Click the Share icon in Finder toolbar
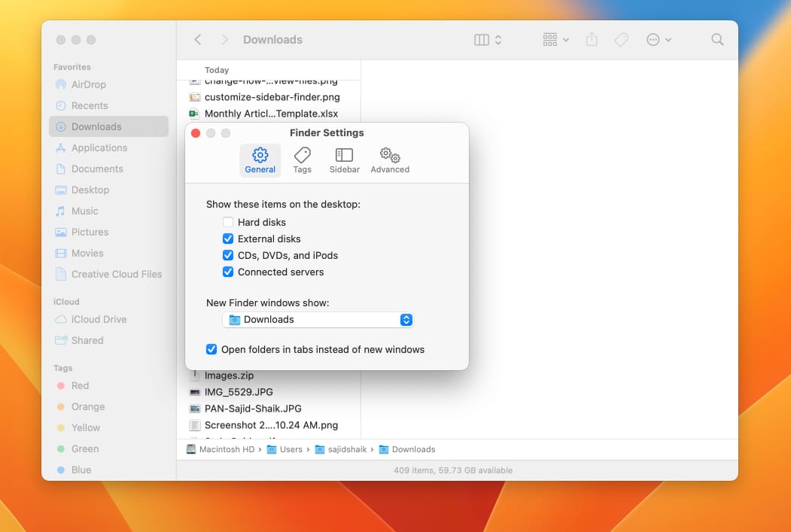This screenshot has width=791, height=532. pyautogui.click(x=592, y=40)
